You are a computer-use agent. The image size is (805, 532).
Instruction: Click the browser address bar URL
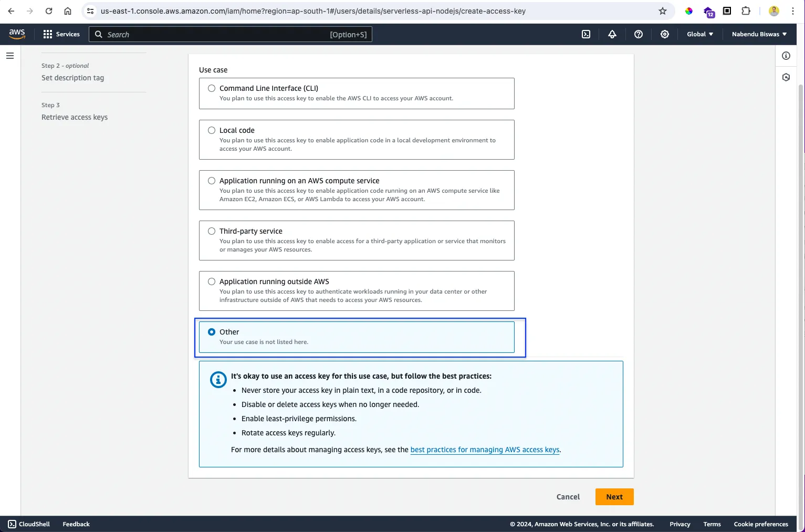pyautogui.click(x=313, y=11)
